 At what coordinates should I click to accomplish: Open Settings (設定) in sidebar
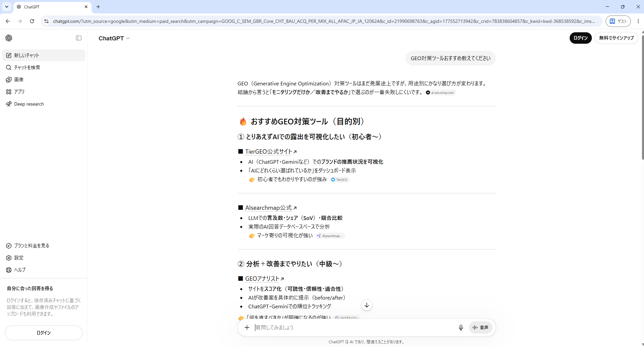pos(44,258)
